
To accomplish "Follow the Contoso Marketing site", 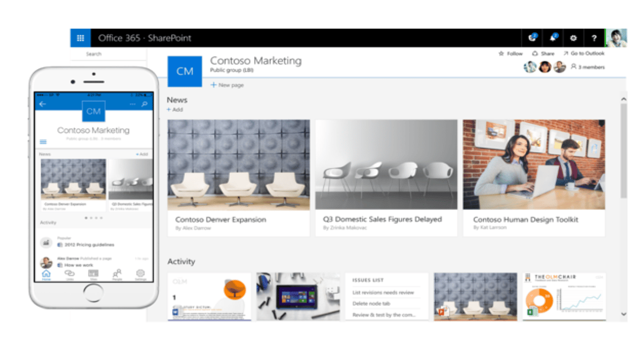I will click(x=509, y=53).
